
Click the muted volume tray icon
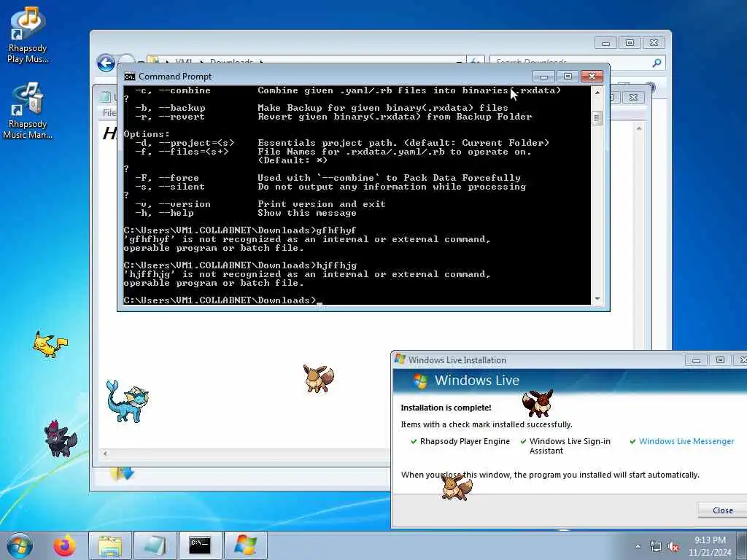(x=673, y=547)
